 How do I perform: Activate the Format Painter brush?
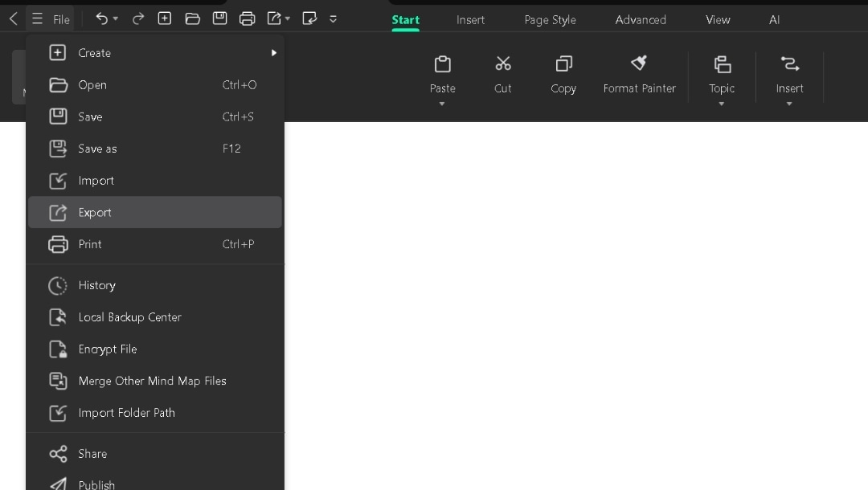[x=639, y=63]
